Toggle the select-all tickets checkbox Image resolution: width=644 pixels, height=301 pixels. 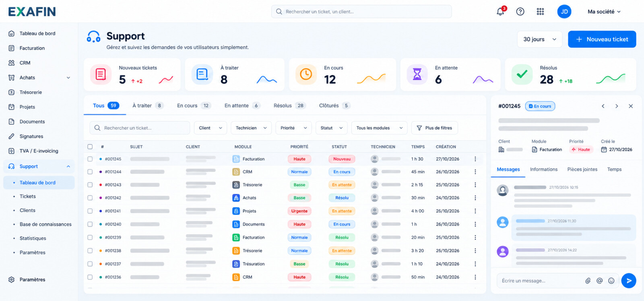coord(90,147)
